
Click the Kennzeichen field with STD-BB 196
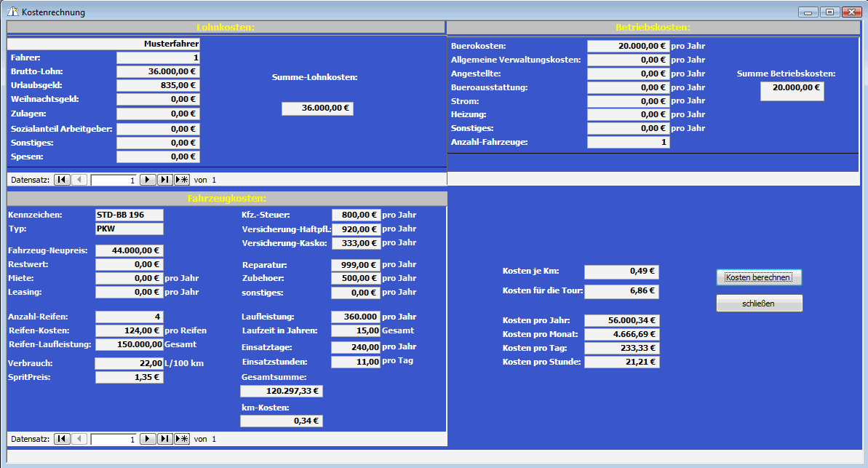pyautogui.click(x=130, y=215)
